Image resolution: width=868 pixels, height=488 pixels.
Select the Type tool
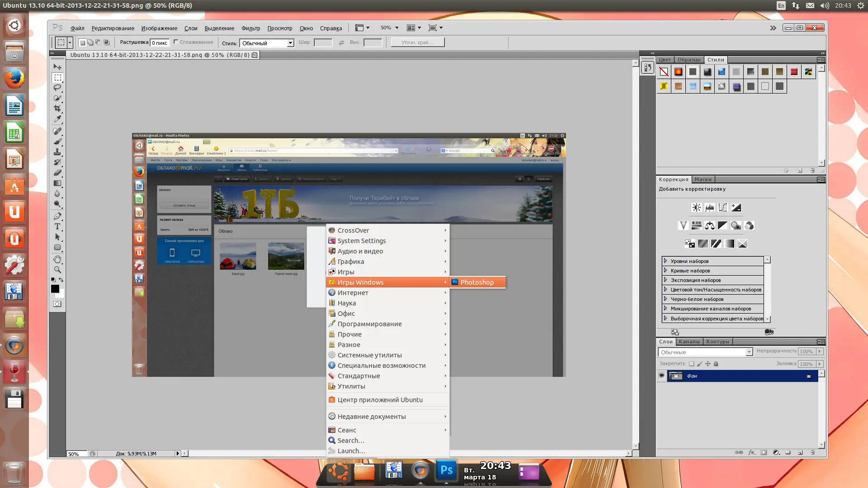tap(57, 226)
